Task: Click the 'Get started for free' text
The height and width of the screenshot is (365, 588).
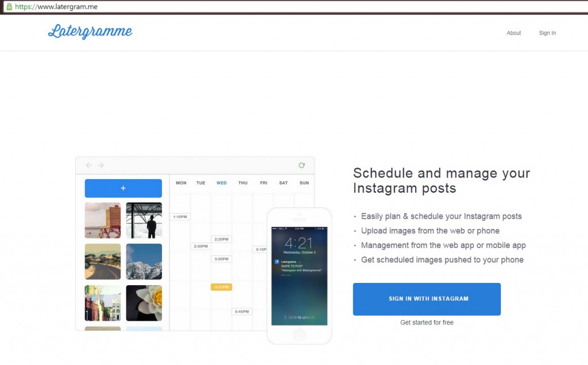Action: 427,323
